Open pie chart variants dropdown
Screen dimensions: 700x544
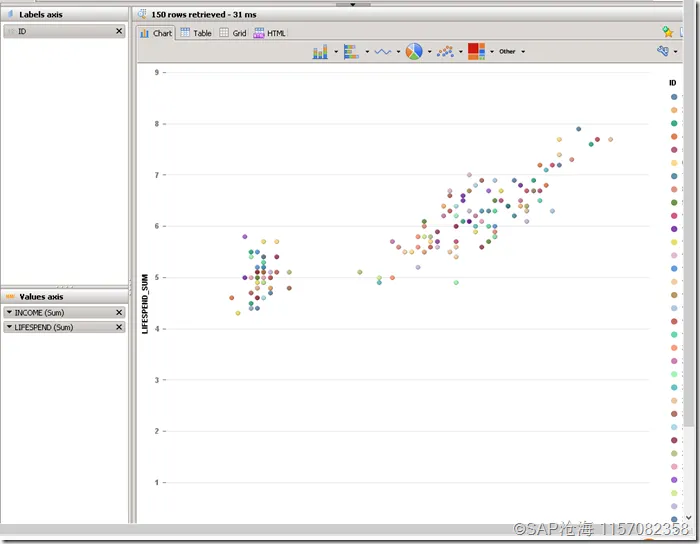429,52
